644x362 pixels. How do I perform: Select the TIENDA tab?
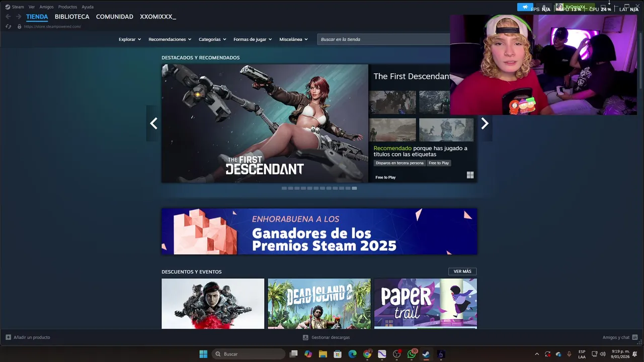point(37,17)
